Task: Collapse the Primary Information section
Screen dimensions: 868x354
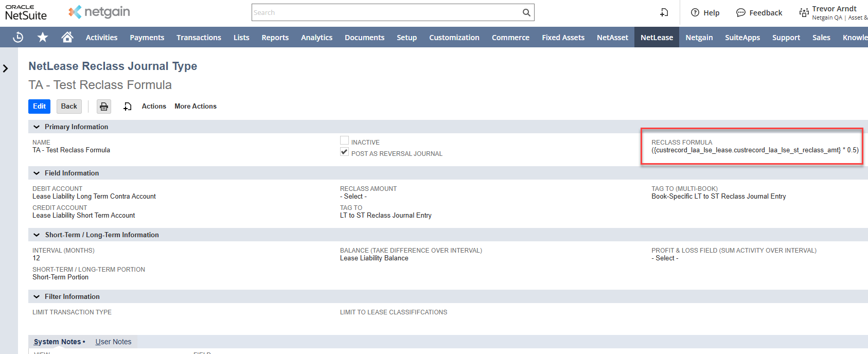Action: [37, 127]
